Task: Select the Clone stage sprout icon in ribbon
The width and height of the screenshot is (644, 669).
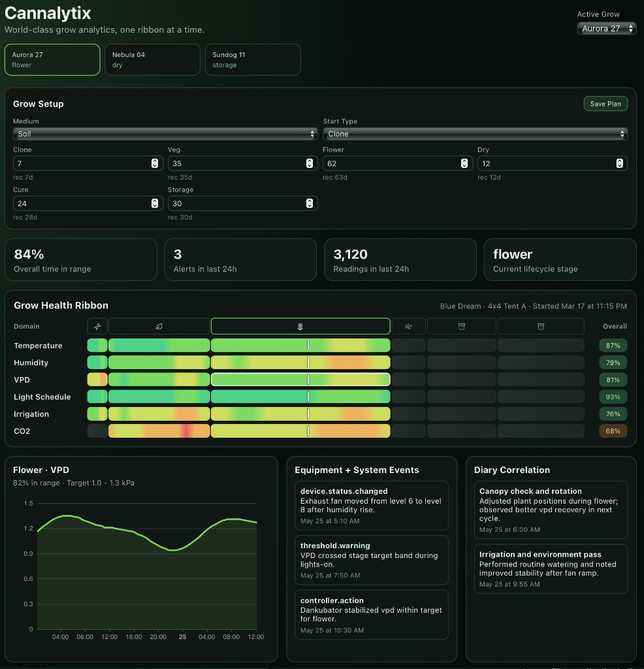Action: coord(97,327)
